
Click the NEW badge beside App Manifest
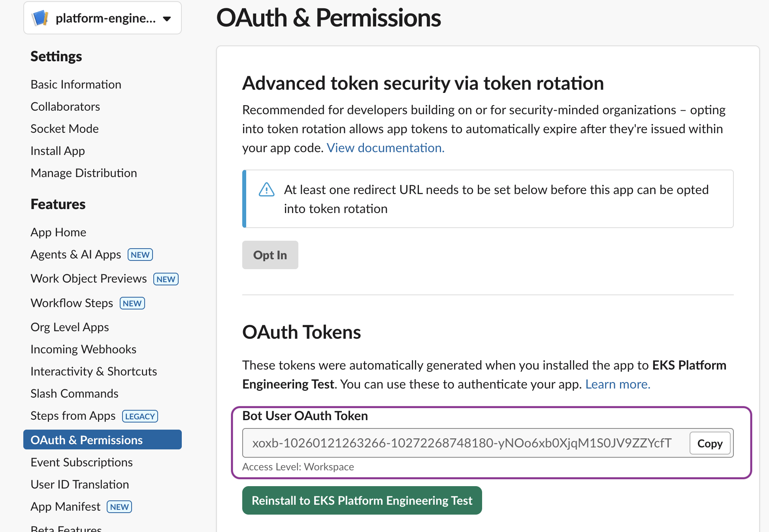point(119,506)
